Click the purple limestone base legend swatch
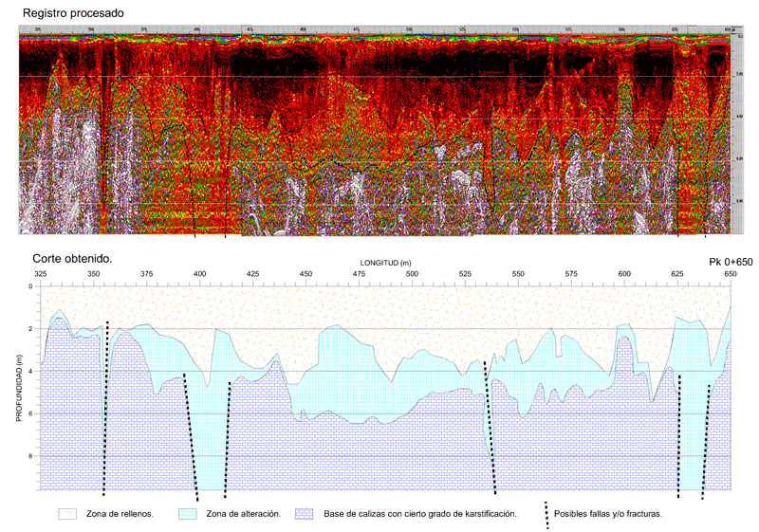Image resolution: width=759 pixels, height=532 pixels. click(304, 514)
